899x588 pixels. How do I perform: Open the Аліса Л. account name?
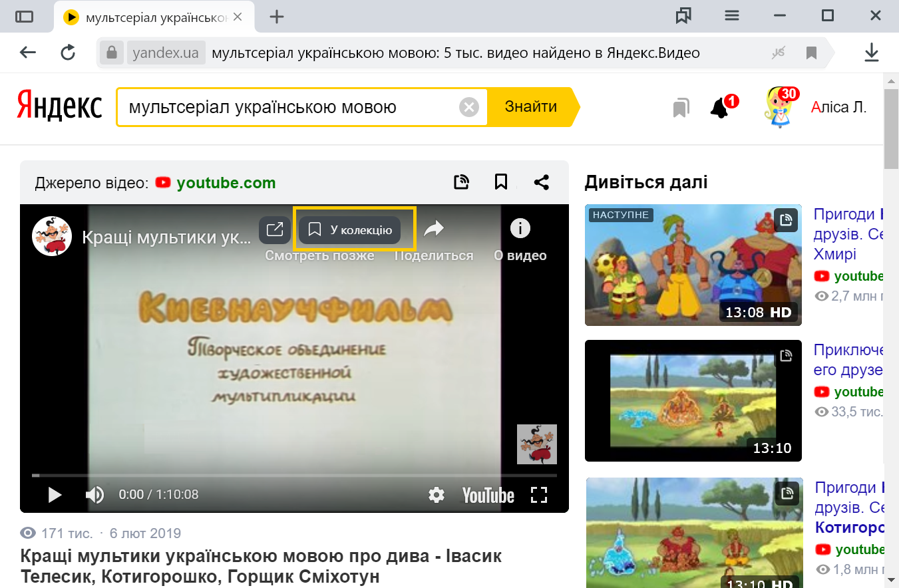pyautogui.click(x=839, y=107)
